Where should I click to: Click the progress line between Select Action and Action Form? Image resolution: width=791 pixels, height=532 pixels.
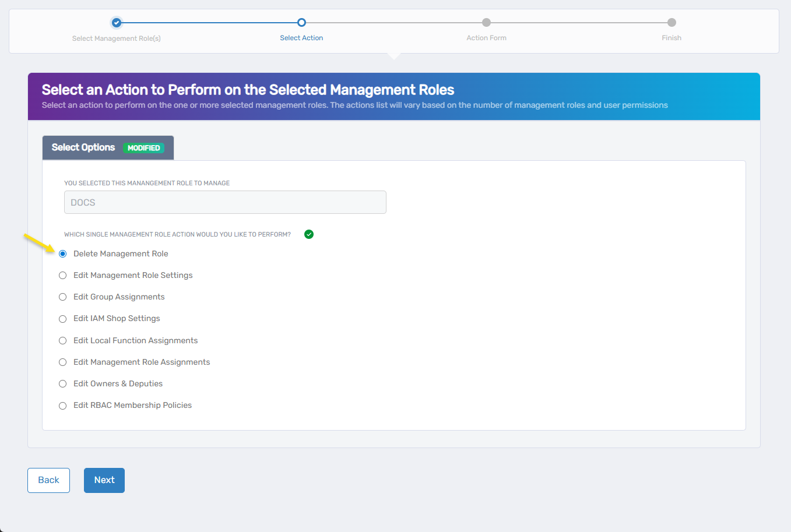[393, 23]
